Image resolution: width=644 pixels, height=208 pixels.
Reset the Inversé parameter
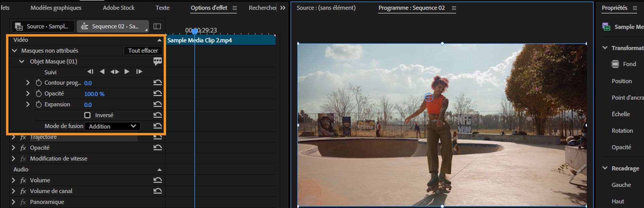click(x=158, y=115)
